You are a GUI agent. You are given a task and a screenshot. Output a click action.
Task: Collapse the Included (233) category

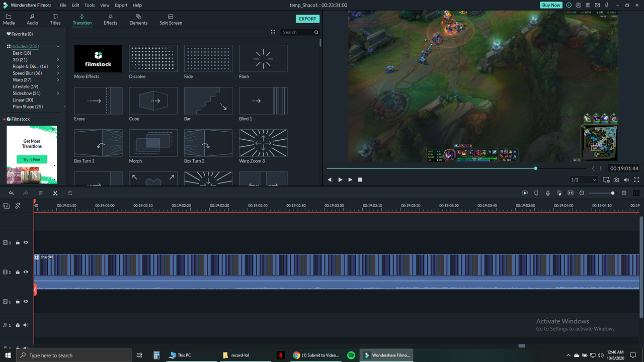(58, 46)
